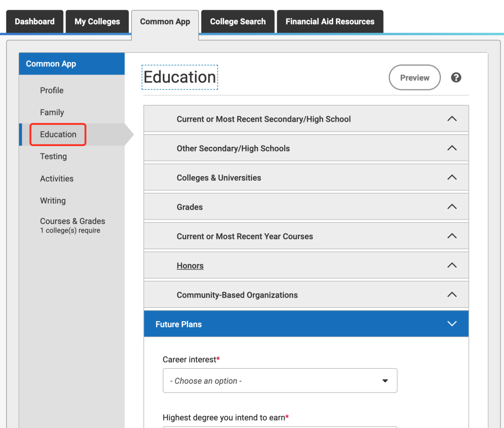Open Writing in the sidebar
The height and width of the screenshot is (428, 504).
point(53,200)
